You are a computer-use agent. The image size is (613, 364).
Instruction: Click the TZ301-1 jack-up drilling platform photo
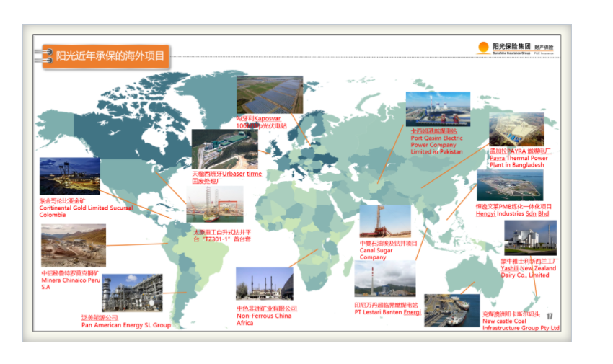pos(215,204)
